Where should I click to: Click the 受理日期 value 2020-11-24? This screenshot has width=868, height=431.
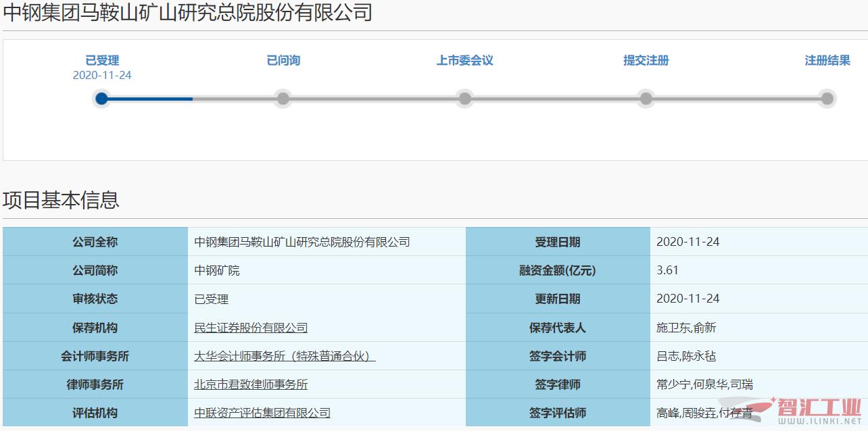(x=688, y=242)
